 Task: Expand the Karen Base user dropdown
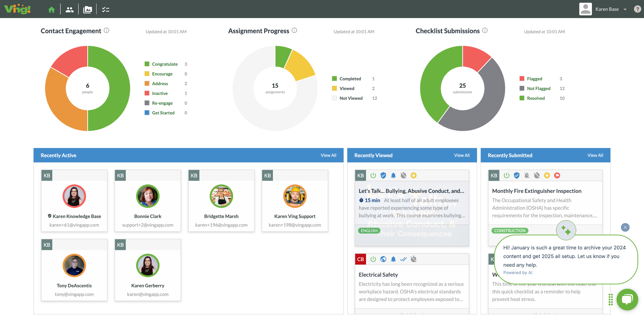click(x=625, y=10)
